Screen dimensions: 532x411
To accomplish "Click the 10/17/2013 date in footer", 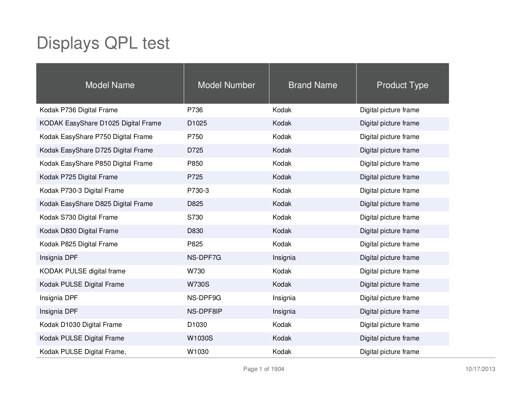I will click(480, 369).
